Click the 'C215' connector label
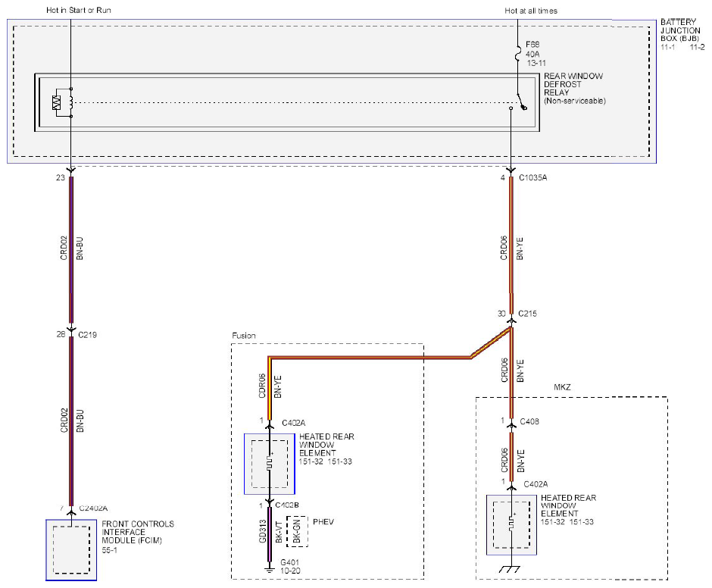The width and height of the screenshot is (712, 588). point(528,314)
